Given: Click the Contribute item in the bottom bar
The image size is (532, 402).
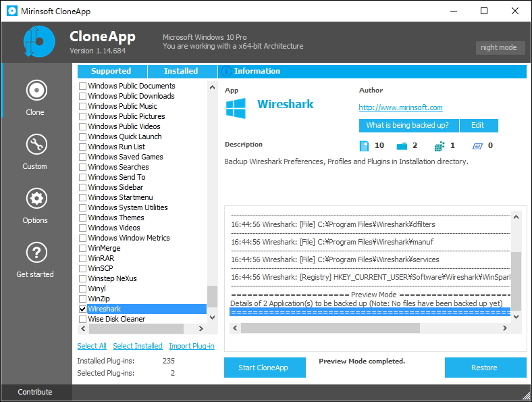Looking at the screenshot, I should click(x=35, y=392).
